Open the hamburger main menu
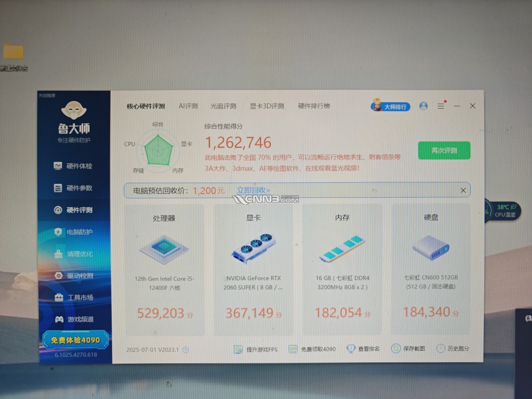The height and width of the screenshot is (399, 532). 441,106
